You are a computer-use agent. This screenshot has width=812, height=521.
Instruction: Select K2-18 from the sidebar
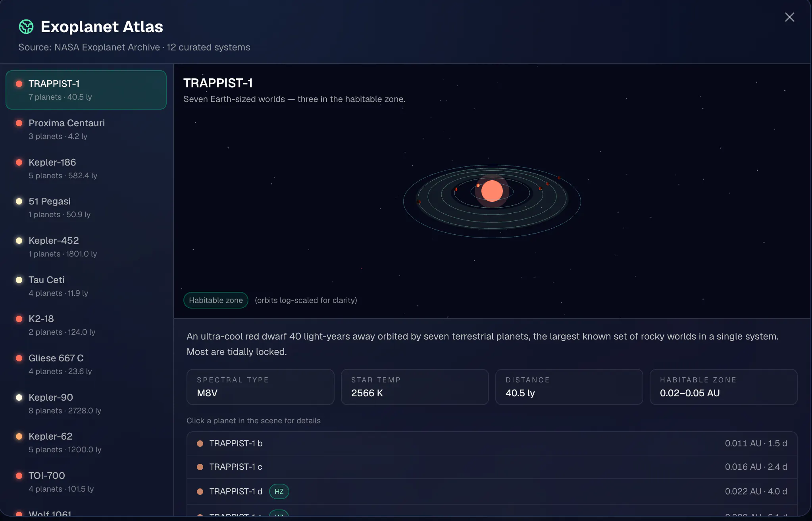click(86, 325)
